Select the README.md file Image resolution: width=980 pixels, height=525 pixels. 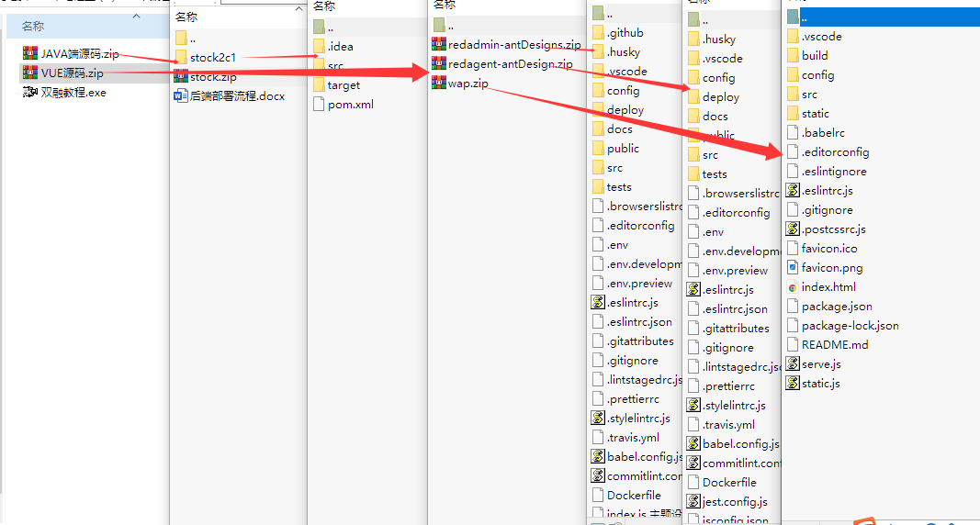tap(828, 344)
